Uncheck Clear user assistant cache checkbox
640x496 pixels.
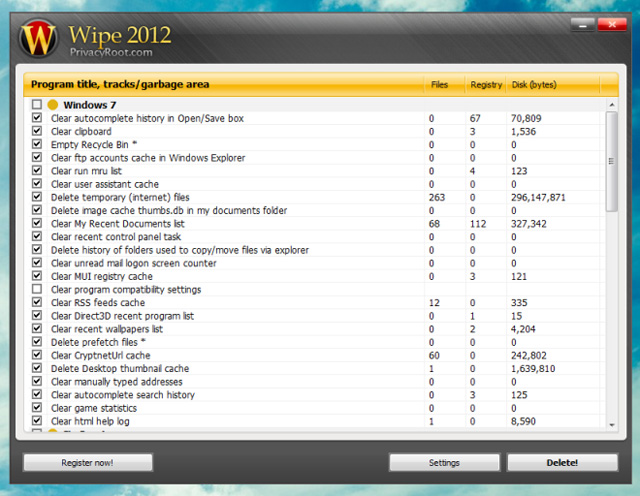pos(37,184)
